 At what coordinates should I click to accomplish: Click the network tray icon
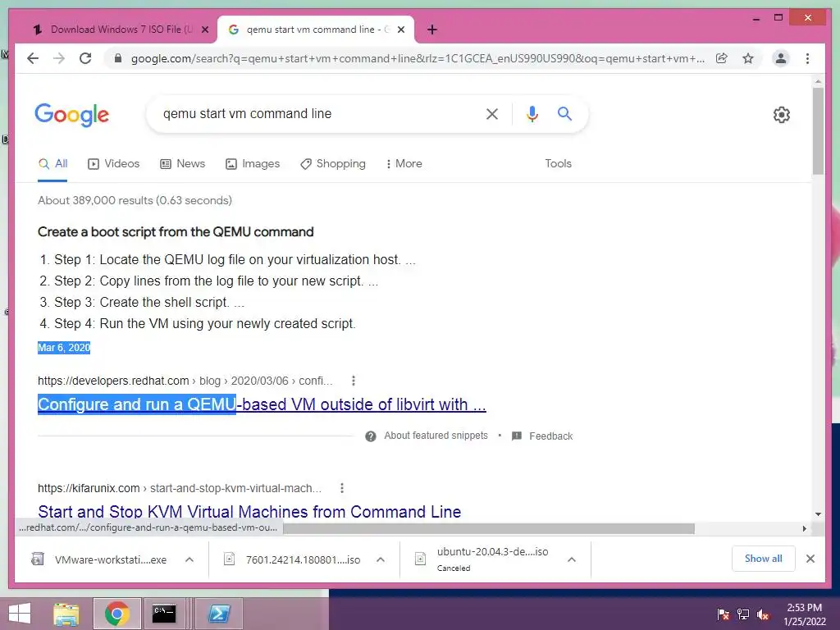(743, 614)
